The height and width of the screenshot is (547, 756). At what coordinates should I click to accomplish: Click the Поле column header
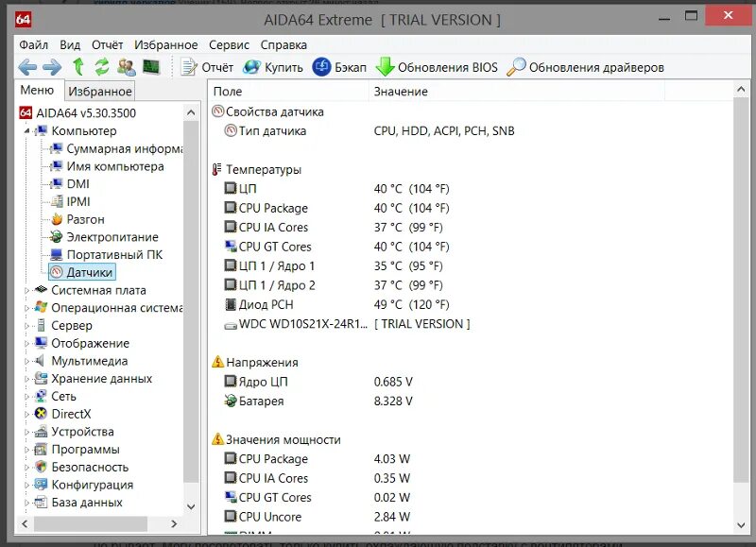click(x=289, y=92)
